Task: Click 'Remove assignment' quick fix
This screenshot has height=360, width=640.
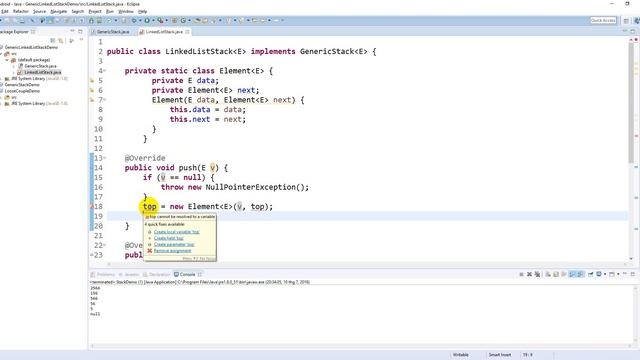Action: [172, 251]
